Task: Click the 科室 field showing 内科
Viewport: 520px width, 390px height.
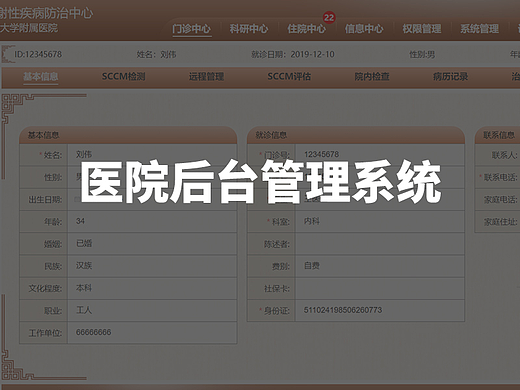Action: point(380,221)
